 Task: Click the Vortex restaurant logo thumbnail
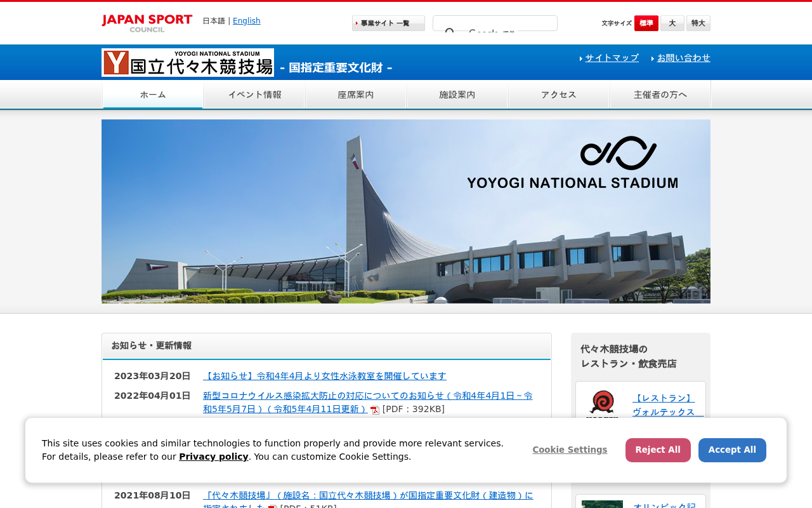pos(602,404)
